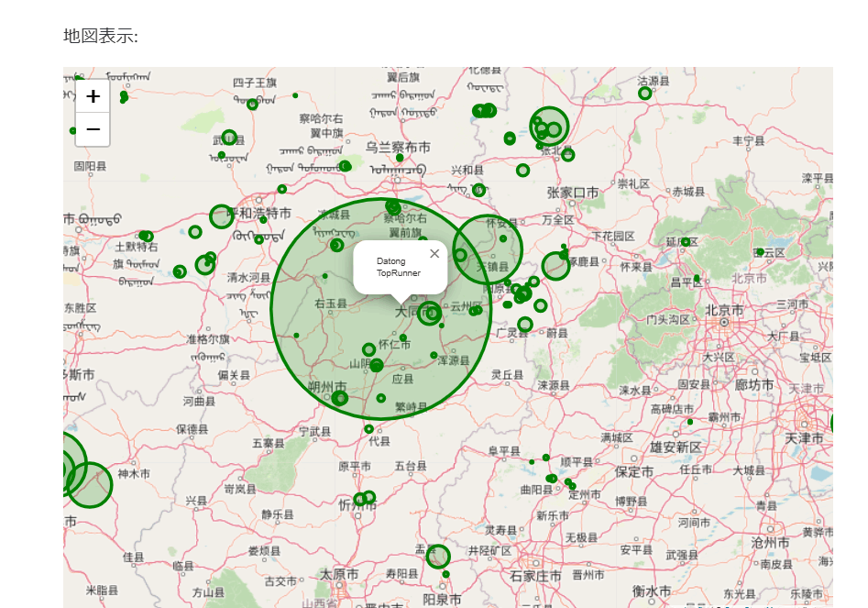Click the 五台县 label on the map
This screenshot has height=608, width=868.
pyautogui.click(x=411, y=466)
